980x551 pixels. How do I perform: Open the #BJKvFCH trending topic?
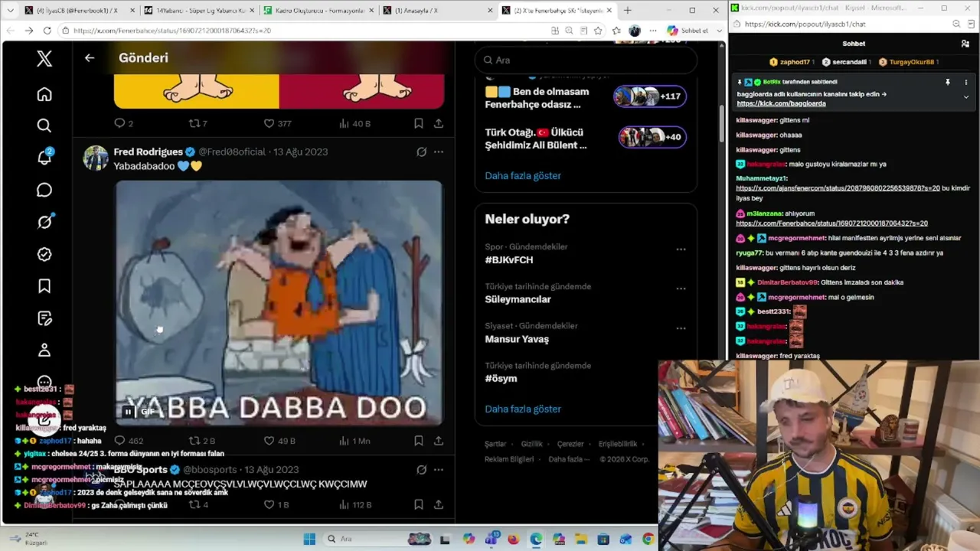[x=508, y=259]
